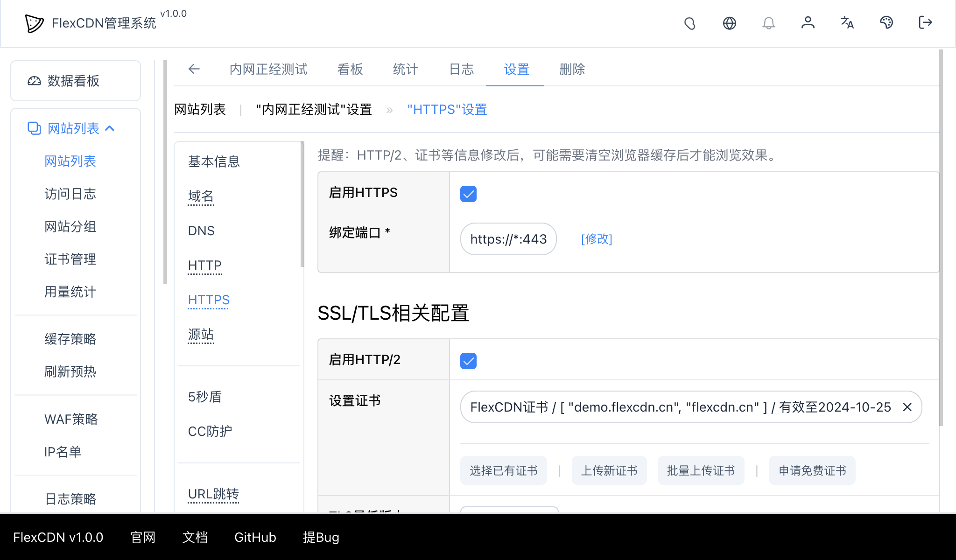Screen dimensions: 956x560
Task: Open 数据看板 in the sidebar
Action: 72,81
